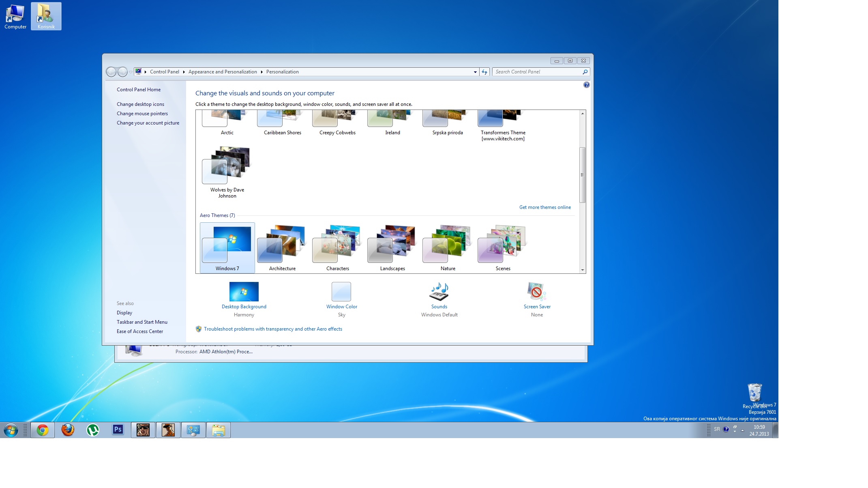Open Change mouse pointers link
This screenshot has height=488, width=868.
[142, 114]
